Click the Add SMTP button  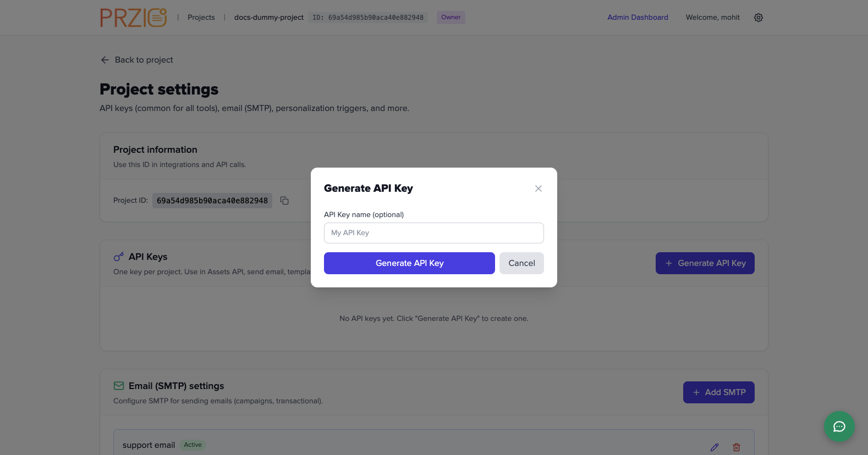[x=718, y=392]
